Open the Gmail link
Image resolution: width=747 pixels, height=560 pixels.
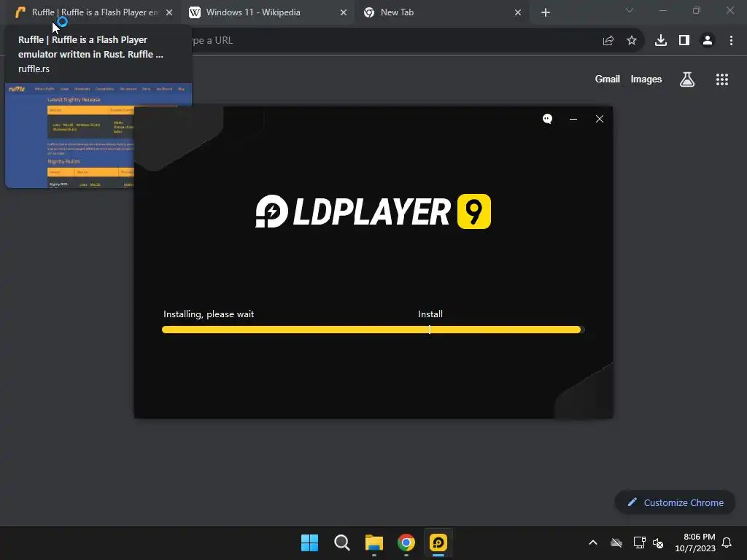[608, 79]
